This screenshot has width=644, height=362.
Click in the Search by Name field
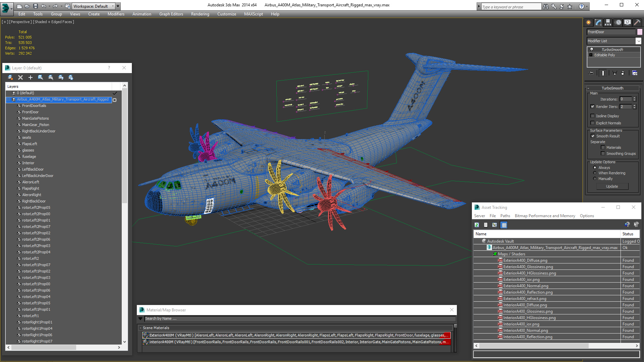coord(300,319)
